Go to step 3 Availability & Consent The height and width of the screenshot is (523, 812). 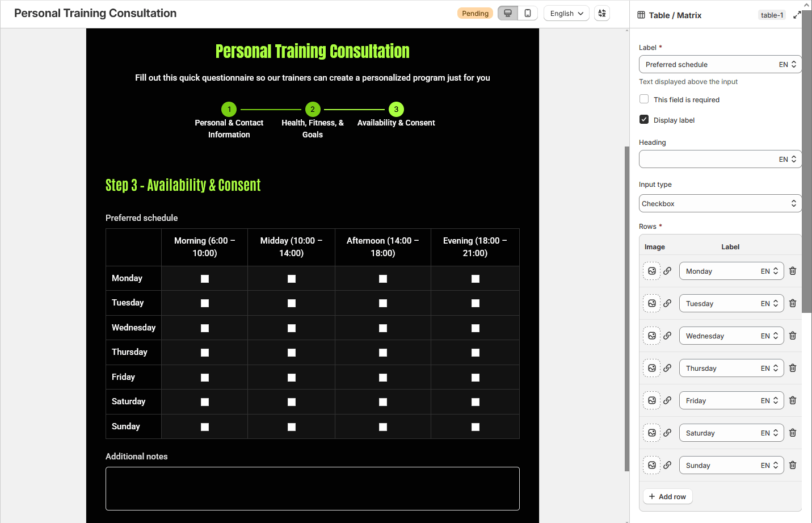(396, 109)
